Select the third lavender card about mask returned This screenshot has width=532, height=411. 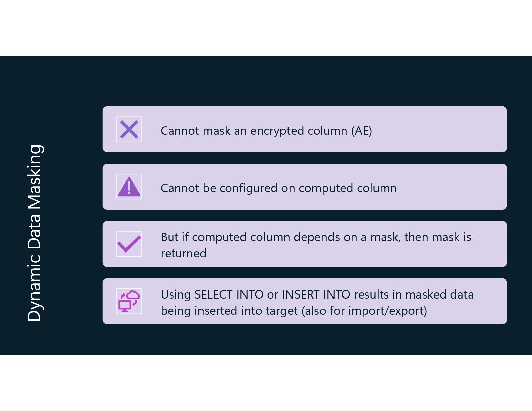point(305,244)
